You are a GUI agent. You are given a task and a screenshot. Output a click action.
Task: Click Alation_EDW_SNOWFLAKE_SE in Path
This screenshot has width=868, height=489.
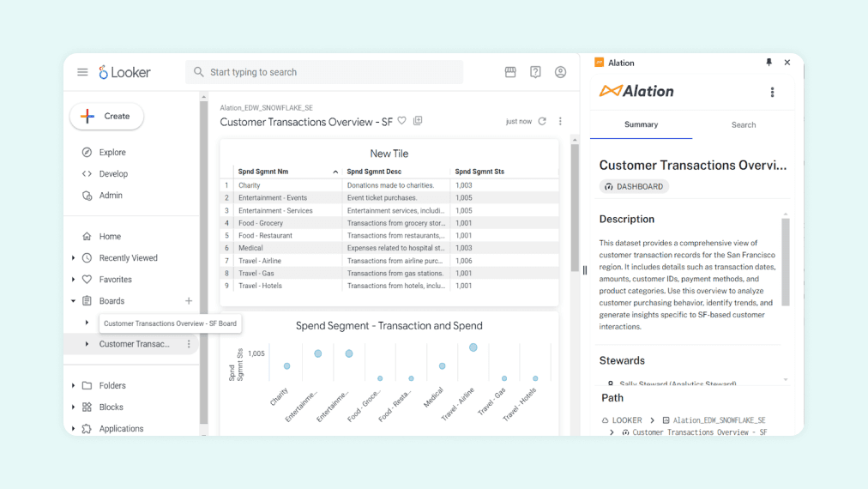(719, 420)
